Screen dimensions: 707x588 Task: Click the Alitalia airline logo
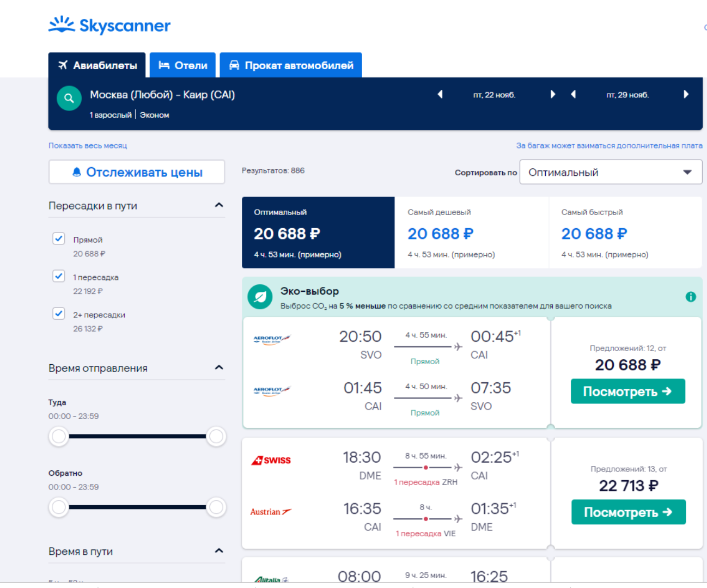click(x=272, y=580)
